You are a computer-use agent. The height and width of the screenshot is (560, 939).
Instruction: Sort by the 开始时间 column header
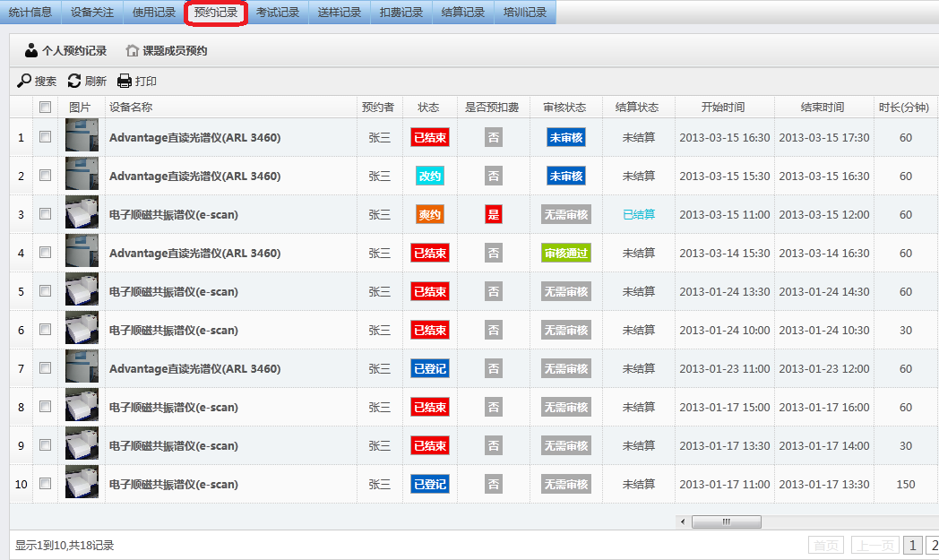723,108
